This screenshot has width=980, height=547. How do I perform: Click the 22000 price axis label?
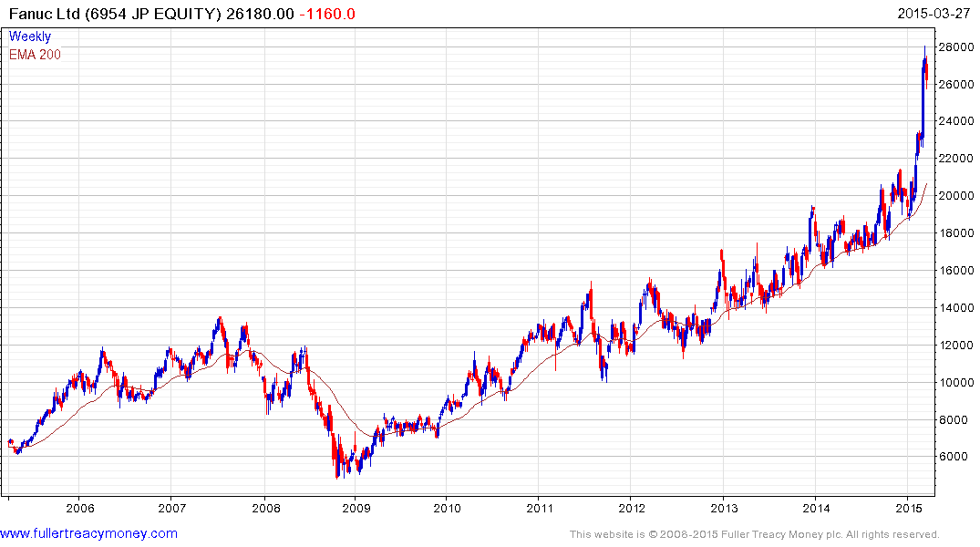pyautogui.click(x=956, y=159)
